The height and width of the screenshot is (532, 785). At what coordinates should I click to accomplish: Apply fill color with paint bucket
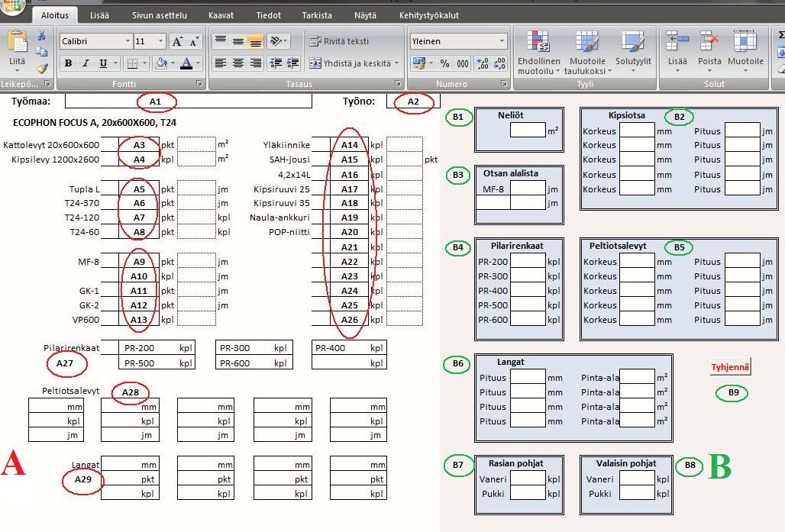tap(161, 63)
